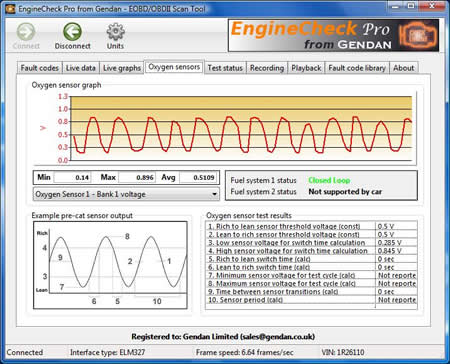This screenshot has width=450, height=364.
Task: Open the Units gear icon
Action: pos(115,32)
